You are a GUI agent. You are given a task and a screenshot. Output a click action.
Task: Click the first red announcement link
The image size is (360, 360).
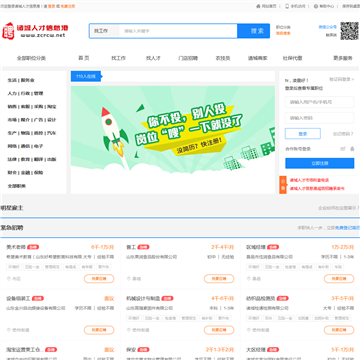[x=309, y=180]
